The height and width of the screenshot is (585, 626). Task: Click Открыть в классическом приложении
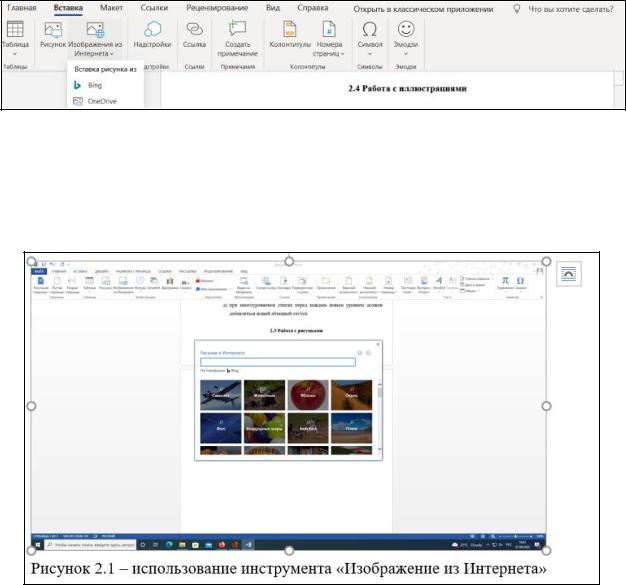(423, 9)
